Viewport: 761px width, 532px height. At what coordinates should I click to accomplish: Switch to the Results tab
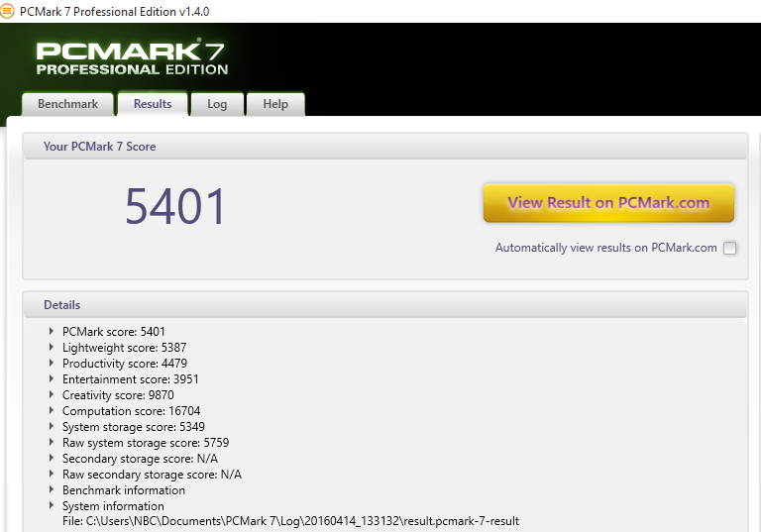pos(153,103)
